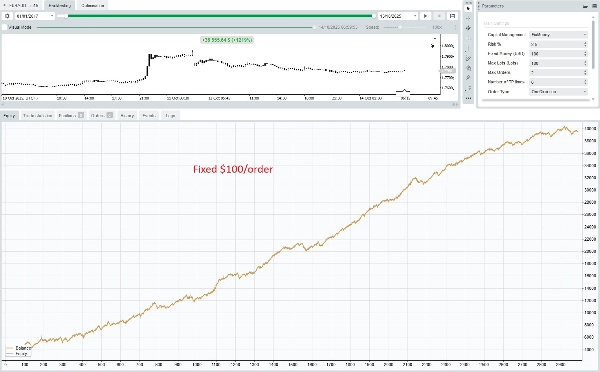Image resolution: width=600 pixels, height=372 pixels.
Task: Open the Log tab
Action: 170,115
